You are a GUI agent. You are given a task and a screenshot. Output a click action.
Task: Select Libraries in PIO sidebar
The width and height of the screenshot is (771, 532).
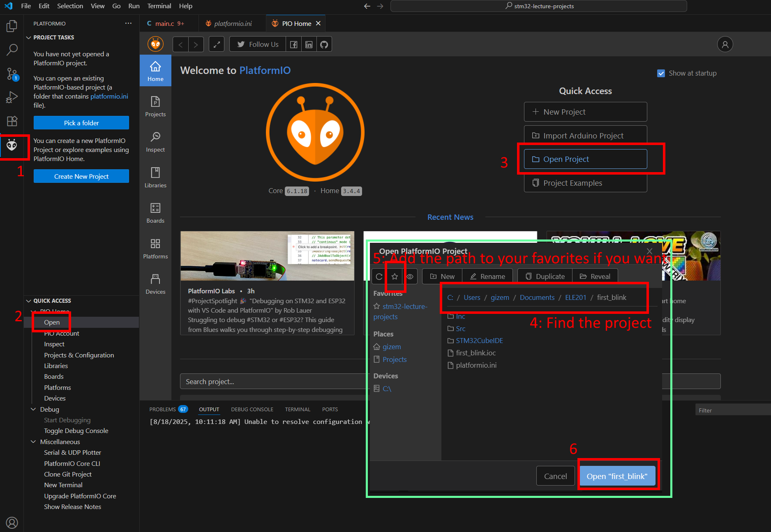coord(155,177)
